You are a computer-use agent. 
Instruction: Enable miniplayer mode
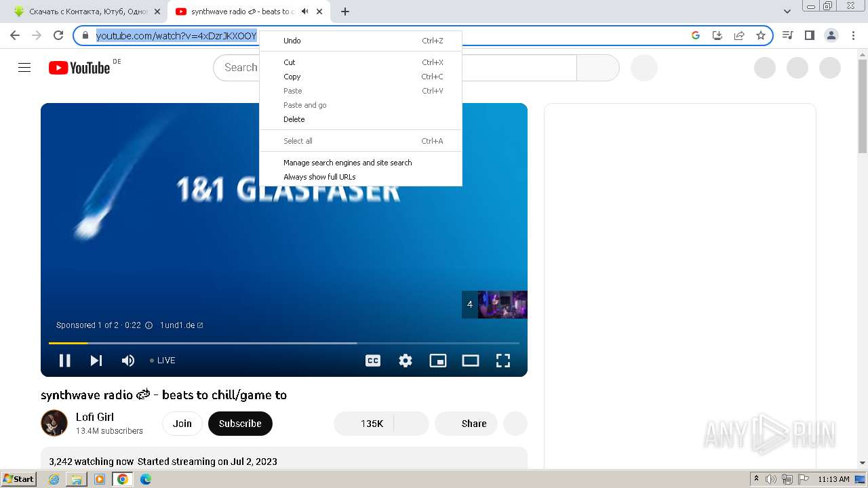tap(438, 361)
